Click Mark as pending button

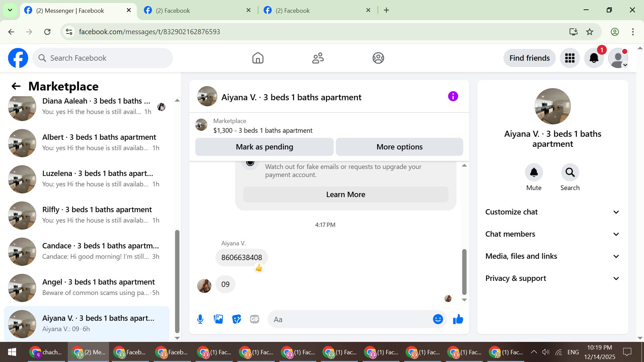264,147
